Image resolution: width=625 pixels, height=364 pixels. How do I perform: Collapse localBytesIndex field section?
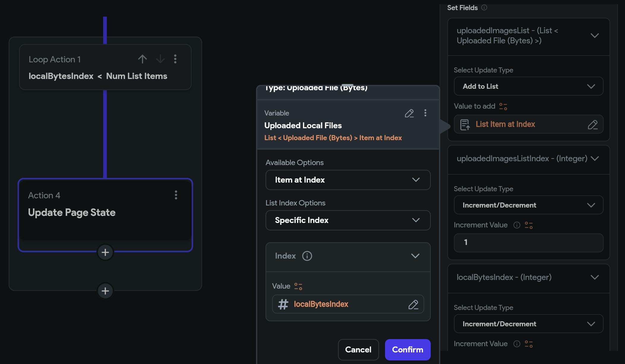(x=595, y=277)
